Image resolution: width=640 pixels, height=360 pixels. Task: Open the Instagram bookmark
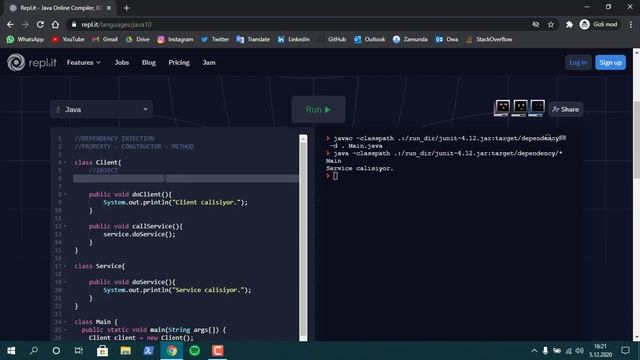click(176, 39)
